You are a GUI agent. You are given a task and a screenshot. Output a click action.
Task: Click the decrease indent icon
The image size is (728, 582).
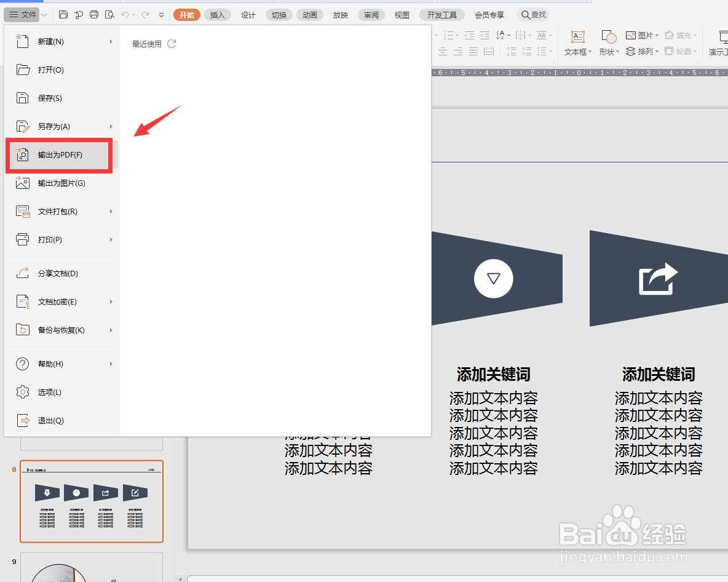469,35
